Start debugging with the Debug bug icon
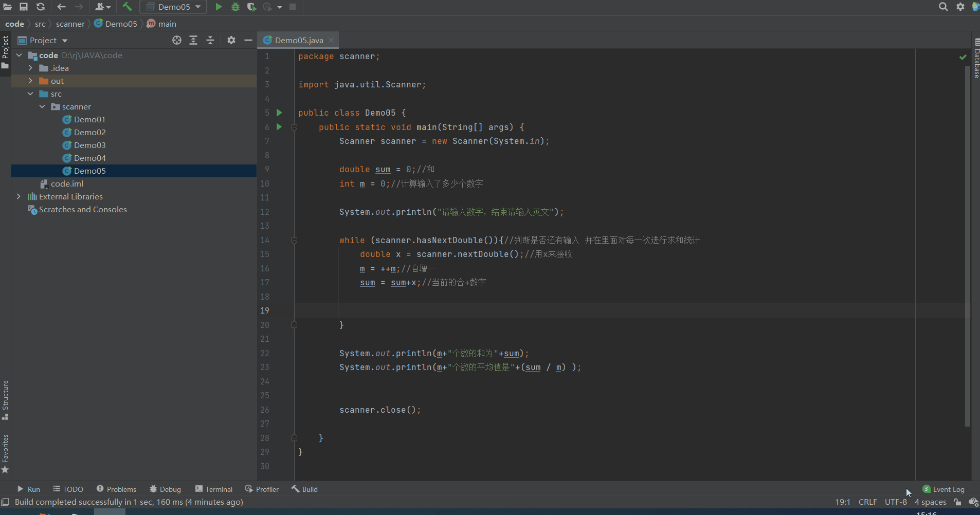980x515 pixels. [x=235, y=7]
